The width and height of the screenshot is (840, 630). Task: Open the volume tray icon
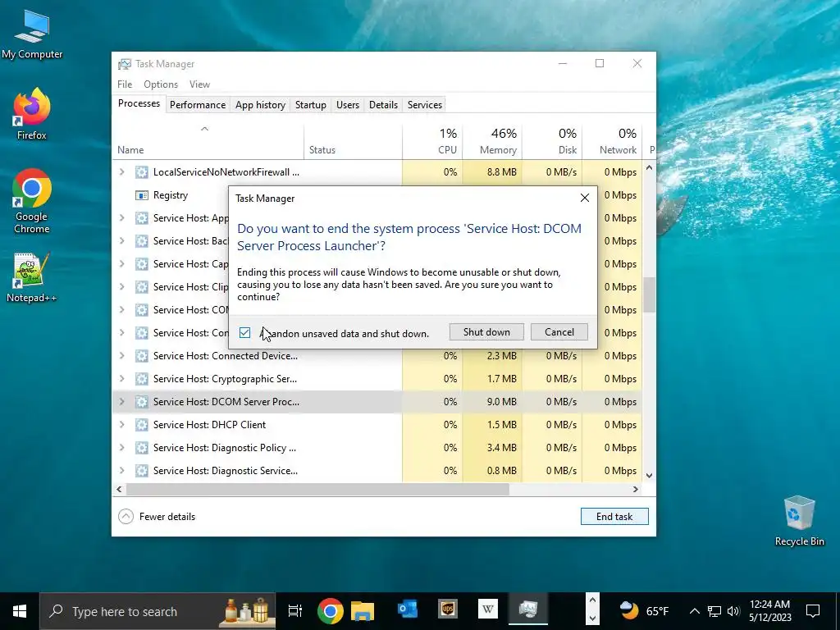pos(733,611)
